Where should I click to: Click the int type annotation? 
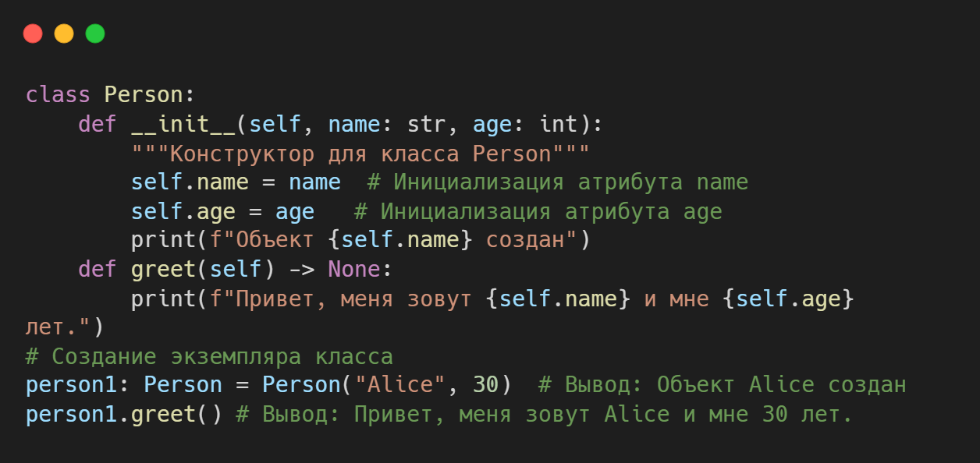tap(558, 124)
